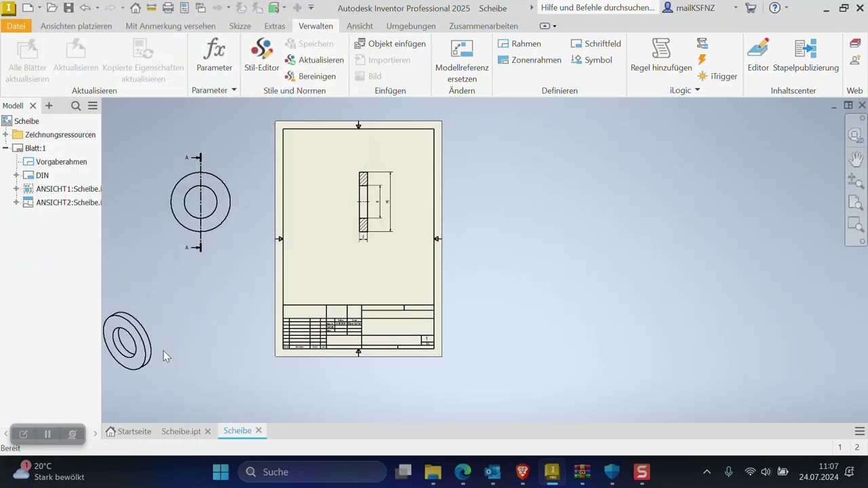Image resolution: width=868 pixels, height=488 pixels.
Task: Expand the Parameter panel dropdown
Action: 234,90
